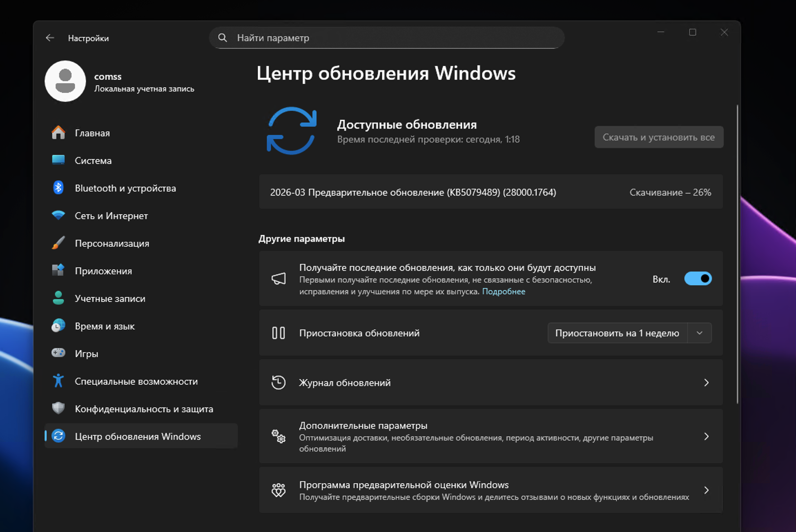Viewport: 796px width, 532px height.
Task: Click the Bluetooth icon in sidebar
Action: (58, 188)
